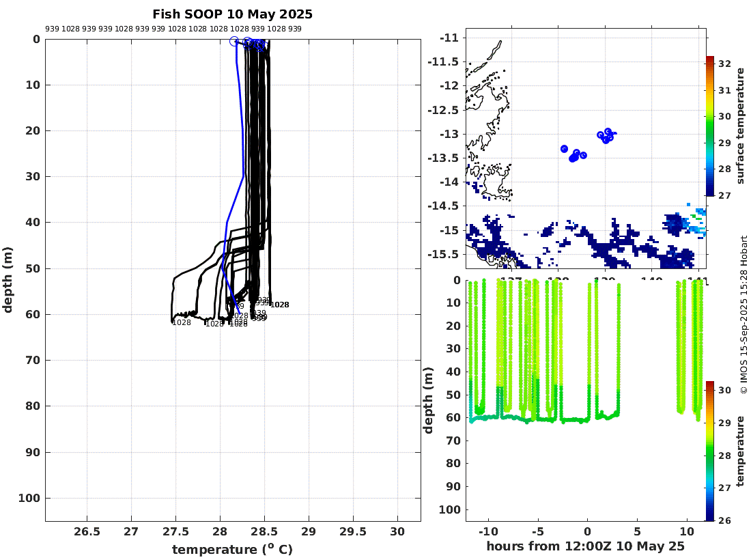Click the 28.5 tick on the temperature axis
The width and height of the screenshot is (751, 560).
(264, 532)
